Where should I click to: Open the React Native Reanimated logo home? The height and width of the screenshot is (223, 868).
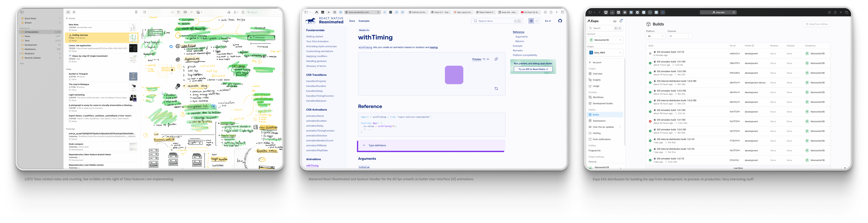324,21
